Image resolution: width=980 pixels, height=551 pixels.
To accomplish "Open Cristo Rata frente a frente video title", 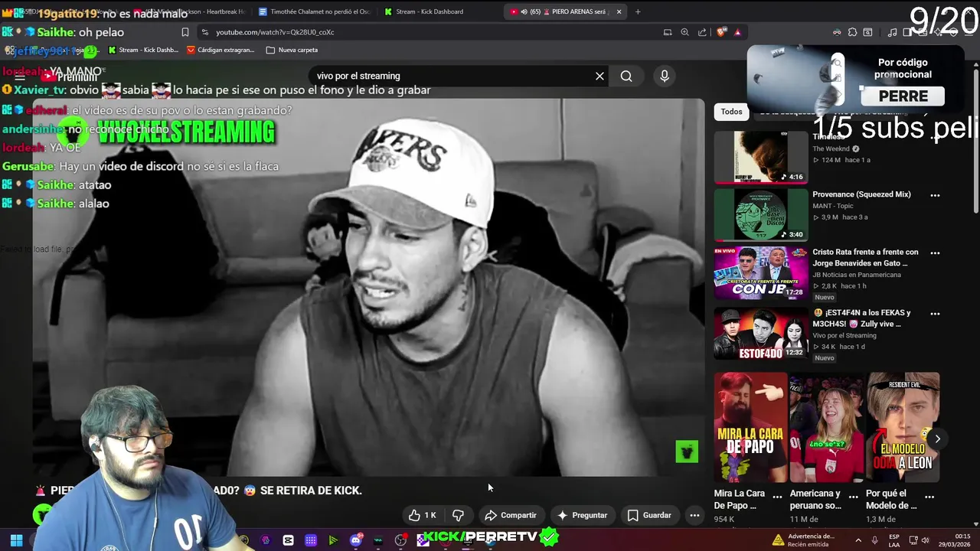I will tap(865, 257).
